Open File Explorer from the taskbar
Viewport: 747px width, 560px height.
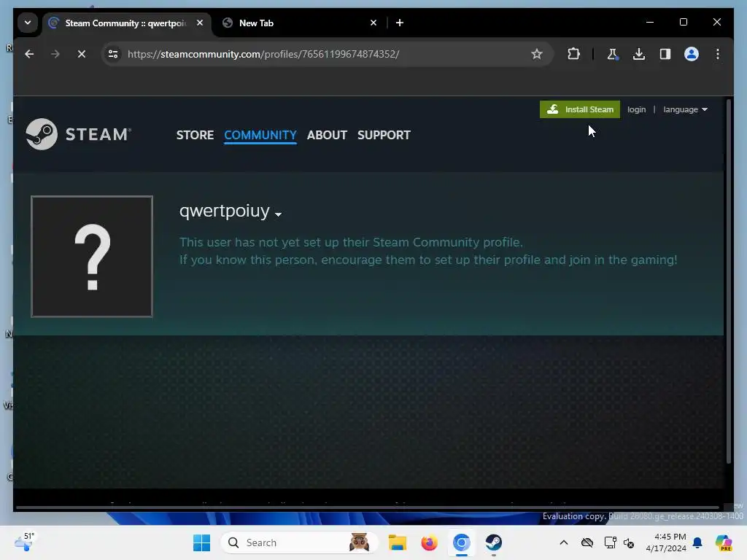[398, 542]
